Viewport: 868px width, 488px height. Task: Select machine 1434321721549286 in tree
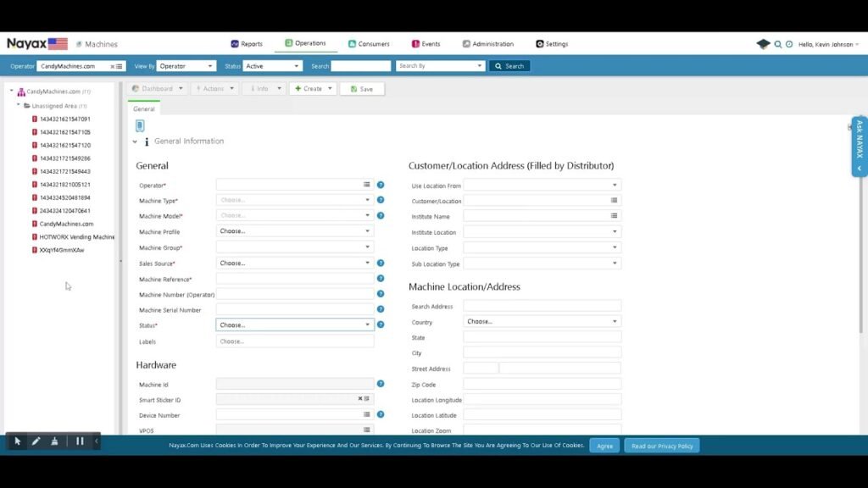(64, 158)
